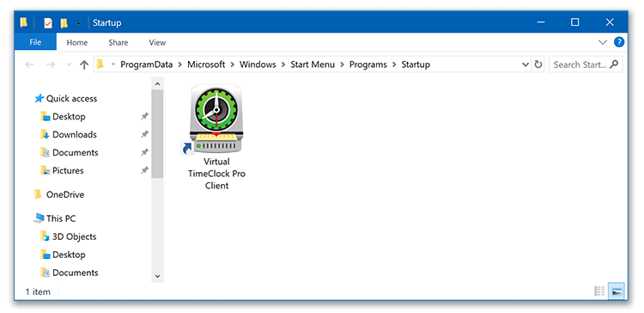
Task: Click the pin icon beside Desktop
Action: 144,117
